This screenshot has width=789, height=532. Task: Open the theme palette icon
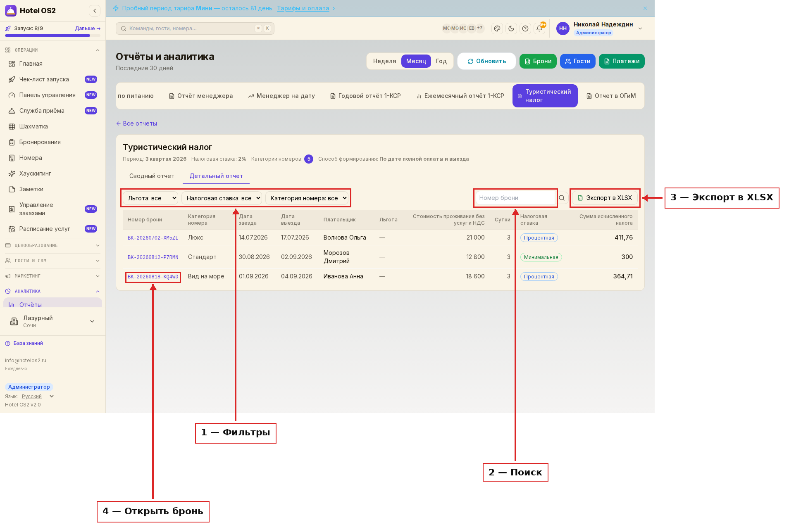(x=497, y=28)
